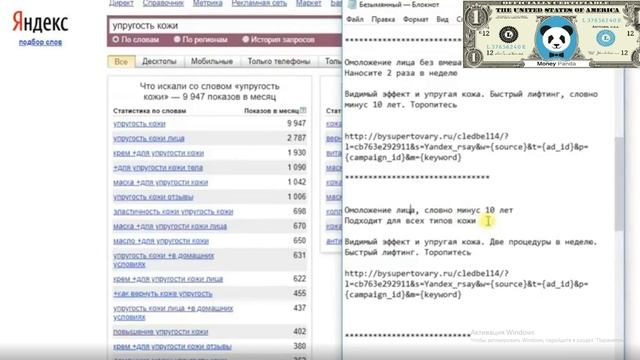Image resolution: width=640 pixels, height=360 pixels.
Task: Switch to the 'Только телефоны' tab
Action: click(x=279, y=62)
